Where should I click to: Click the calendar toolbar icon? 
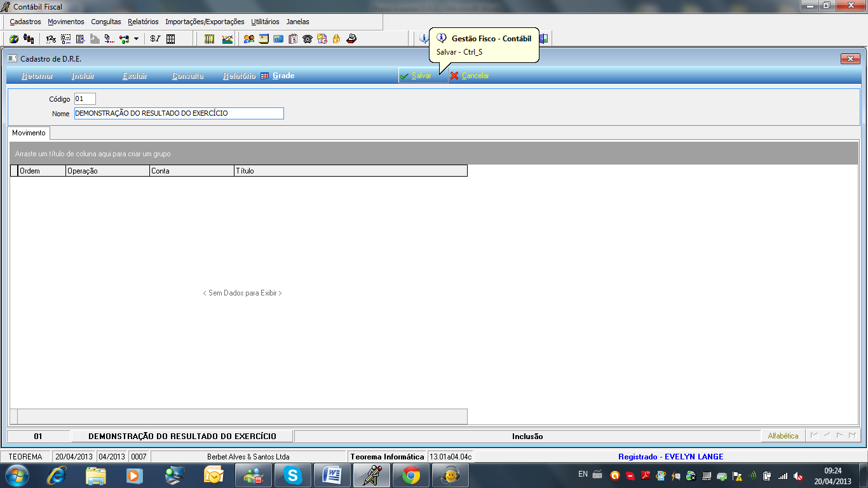[264, 39]
